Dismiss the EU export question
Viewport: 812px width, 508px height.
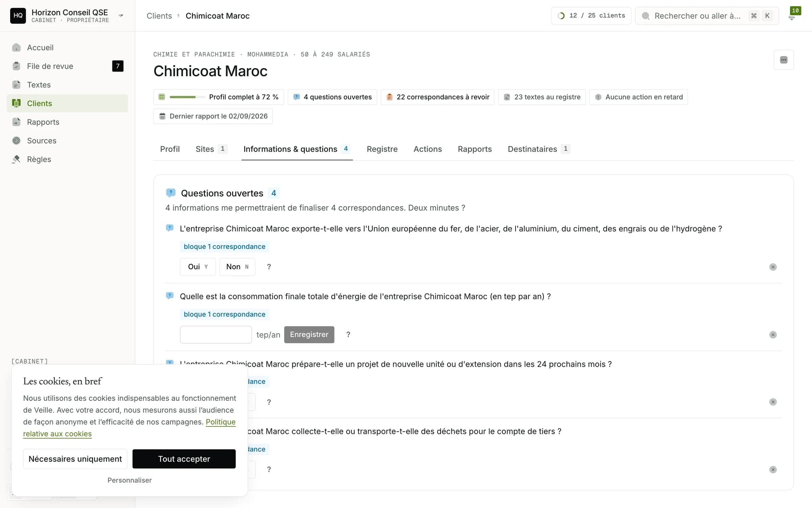(x=773, y=267)
